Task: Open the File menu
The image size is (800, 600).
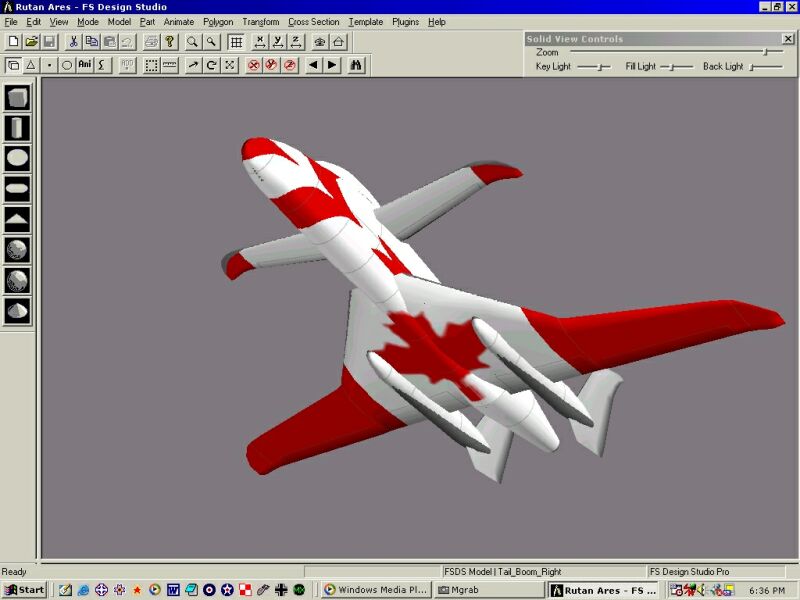Action: pyautogui.click(x=11, y=22)
